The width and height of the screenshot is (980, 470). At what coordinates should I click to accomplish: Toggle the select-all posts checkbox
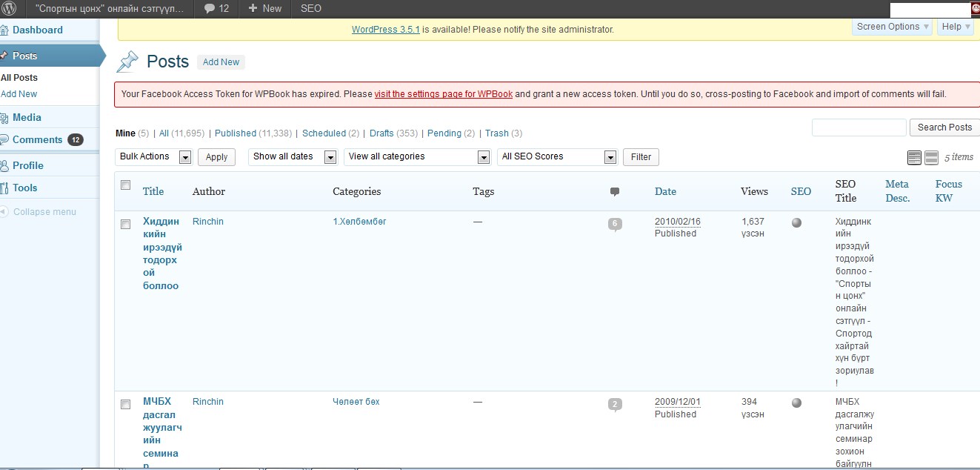125,185
